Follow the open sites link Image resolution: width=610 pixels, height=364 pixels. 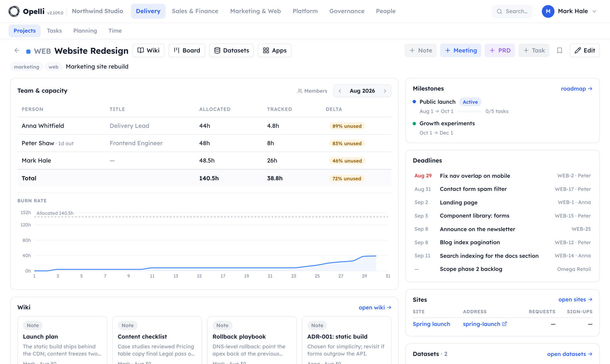[575, 299]
